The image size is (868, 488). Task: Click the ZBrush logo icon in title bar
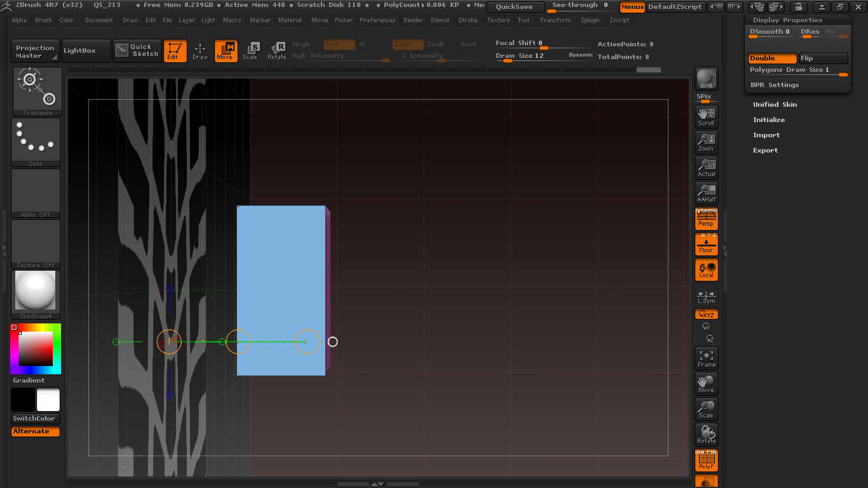tap(6, 6)
